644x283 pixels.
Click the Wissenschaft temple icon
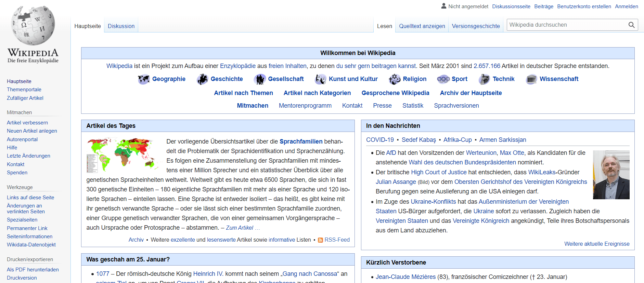pyautogui.click(x=531, y=79)
